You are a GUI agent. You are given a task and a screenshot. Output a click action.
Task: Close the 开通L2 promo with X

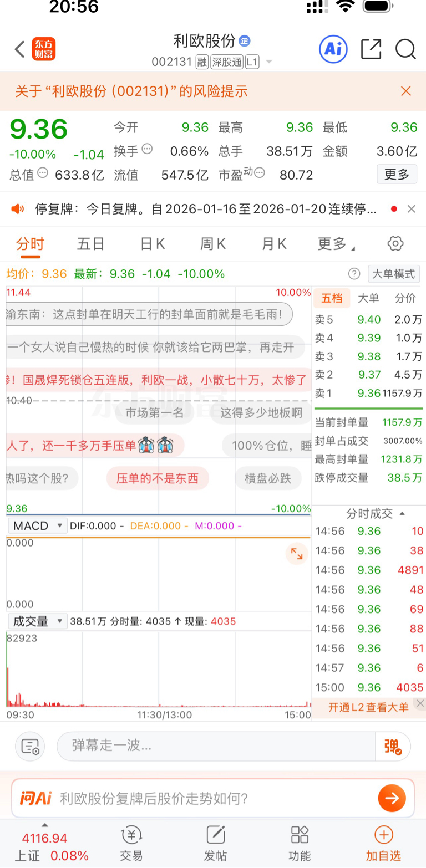tap(420, 703)
